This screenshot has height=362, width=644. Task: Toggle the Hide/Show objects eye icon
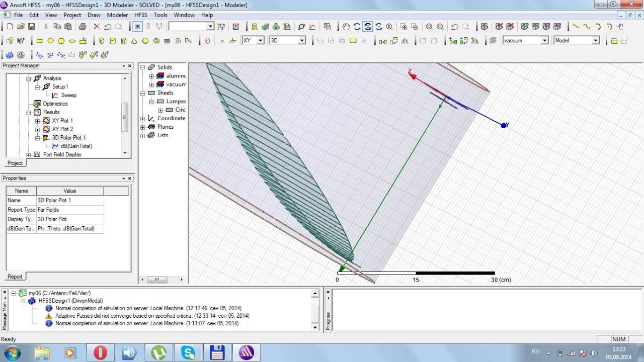484,27
